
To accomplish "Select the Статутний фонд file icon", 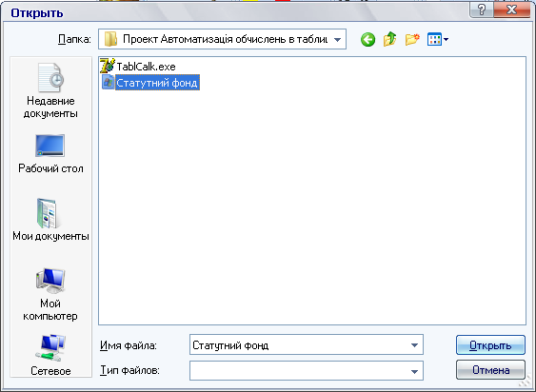I will (x=108, y=83).
